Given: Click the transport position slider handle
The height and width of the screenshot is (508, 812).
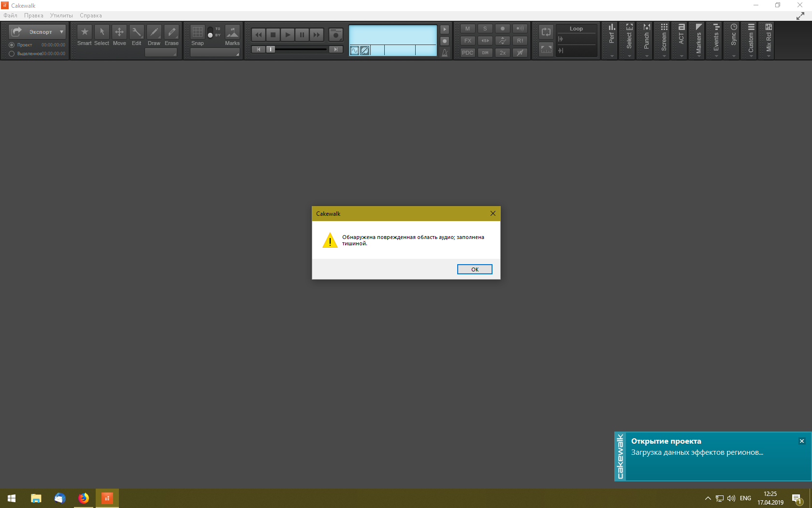Looking at the screenshot, I should pyautogui.click(x=271, y=49).
